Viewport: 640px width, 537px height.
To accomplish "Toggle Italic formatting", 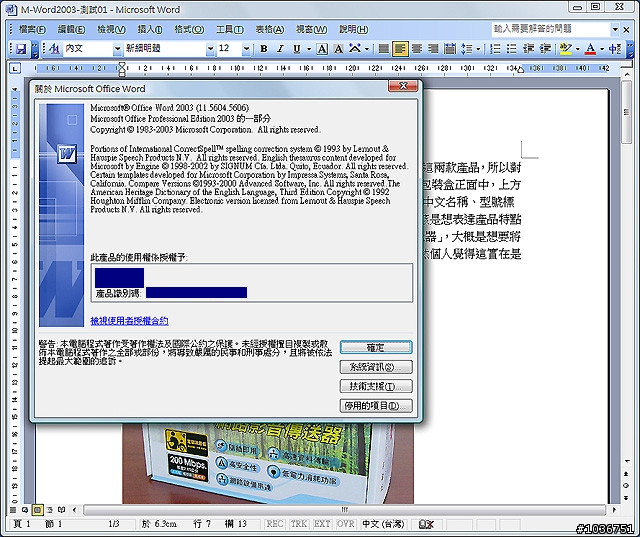I will 280,49.
